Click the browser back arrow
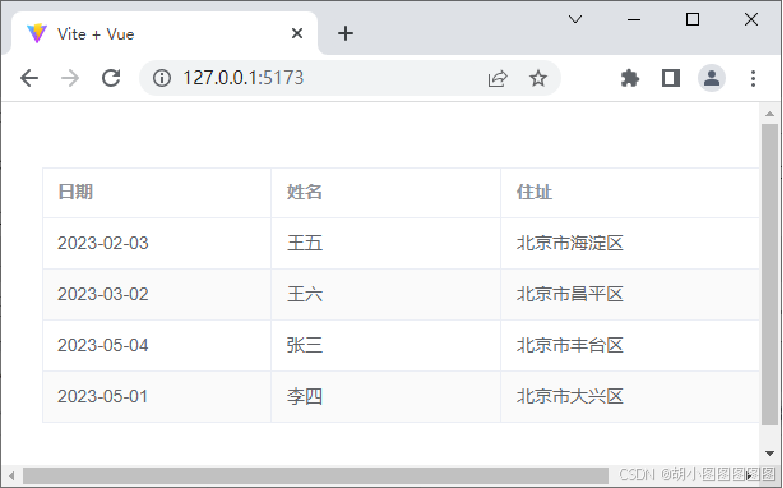783x488 pixels. click(x=29, y=78)
